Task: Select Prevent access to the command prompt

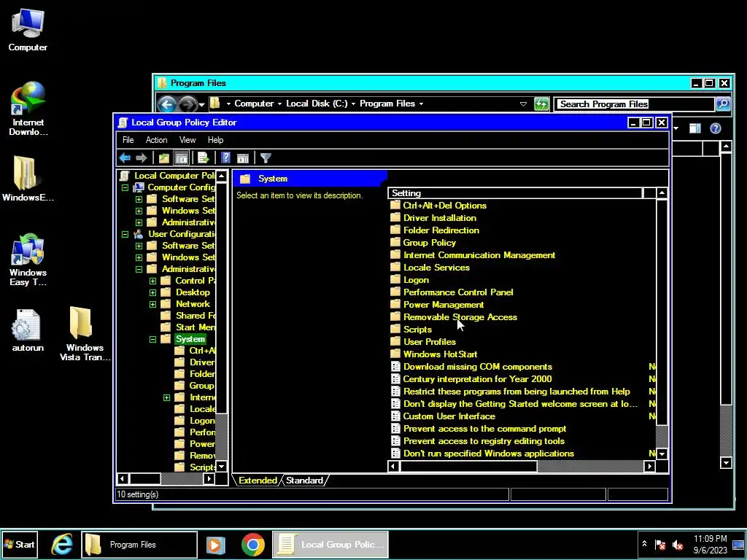Action: 484,429
